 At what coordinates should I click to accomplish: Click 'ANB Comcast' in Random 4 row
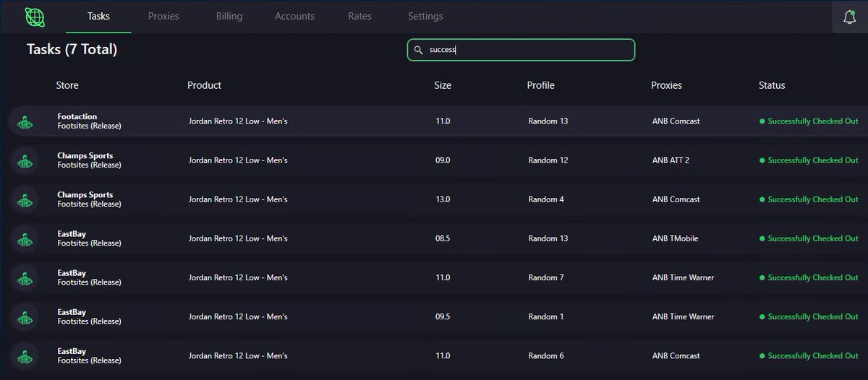pos(676,199)
